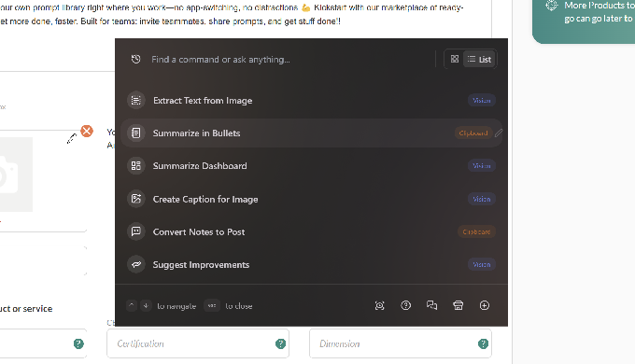
Task: Switch to List view layout
Action: pos(479,59)
